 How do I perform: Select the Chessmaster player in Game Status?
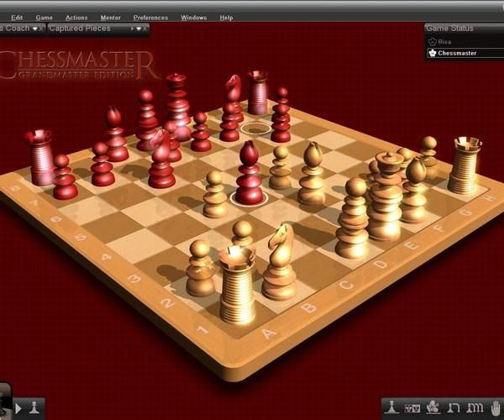(462, 53)
